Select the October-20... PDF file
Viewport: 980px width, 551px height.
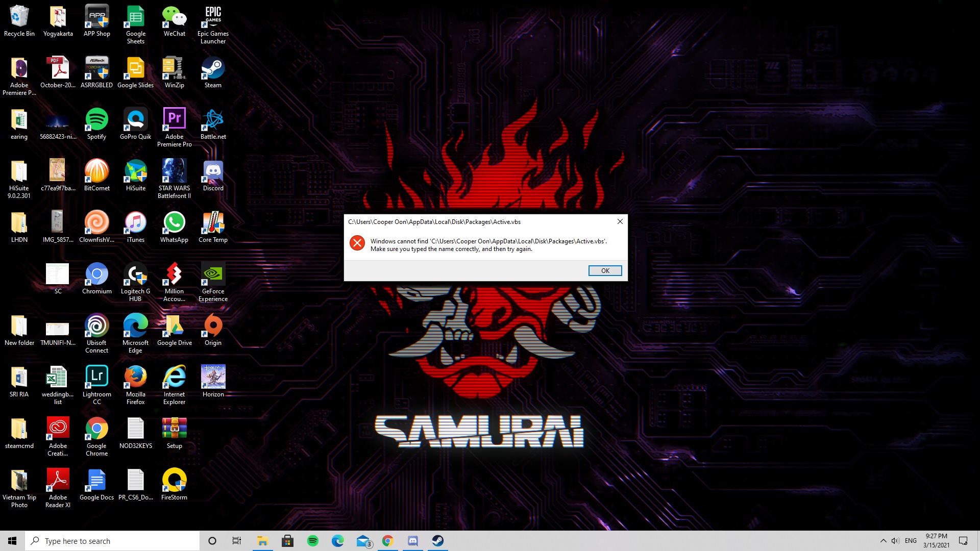click(58, 73)
